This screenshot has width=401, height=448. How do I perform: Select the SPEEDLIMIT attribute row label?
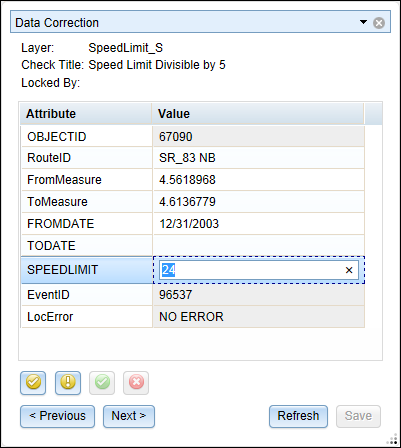pyautogui.click(x=87, y=270)
